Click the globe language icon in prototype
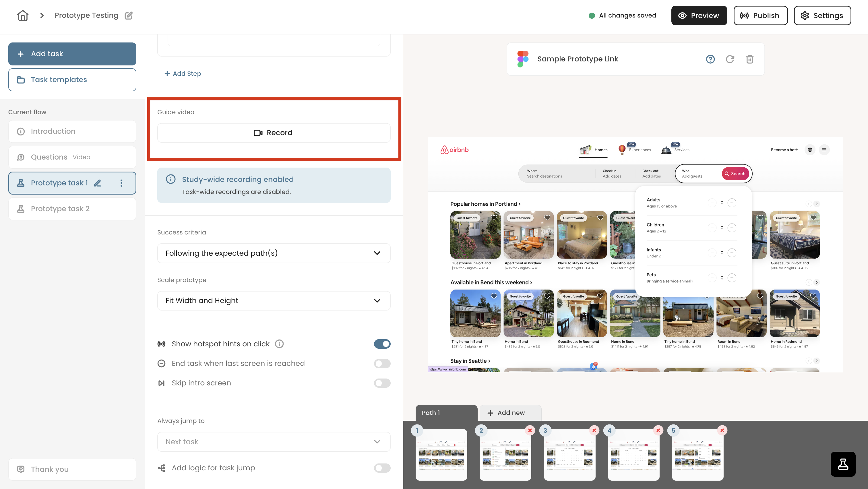The image size is (868, 489). 810,150
